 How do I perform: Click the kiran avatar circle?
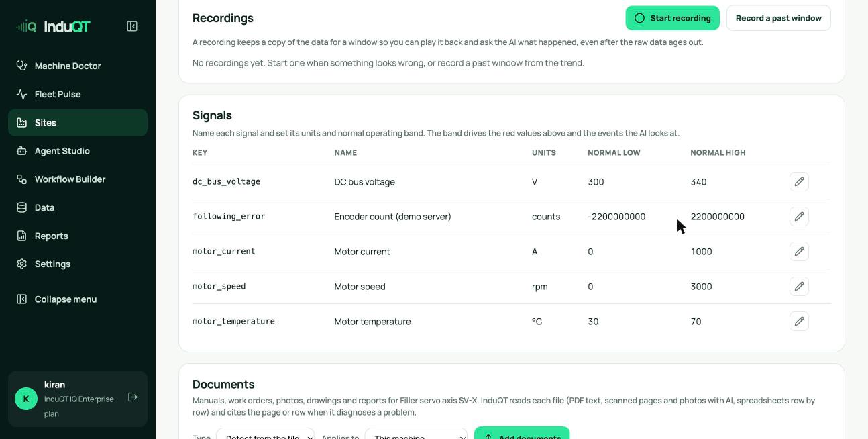tap(26, 399)
